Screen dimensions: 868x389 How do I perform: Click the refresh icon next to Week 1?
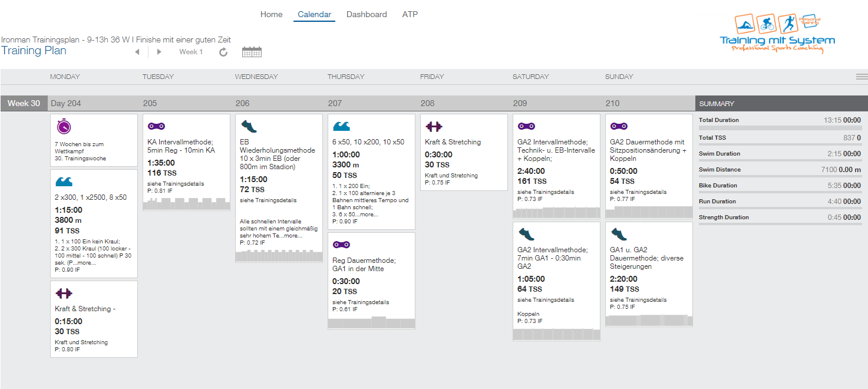pyautogui.click(x=223, y=52)
